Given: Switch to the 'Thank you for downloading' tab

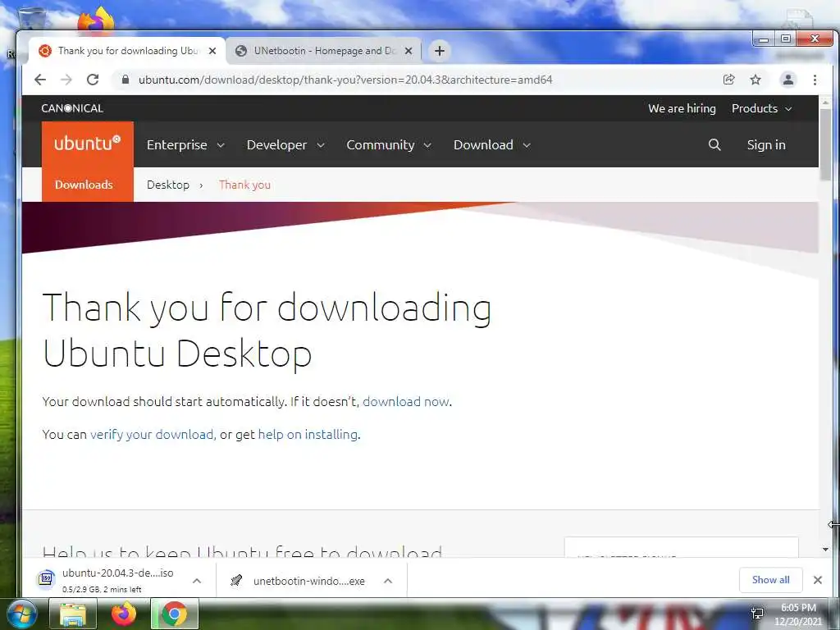Looking at the screenshot, I should (x=127, y=51).
